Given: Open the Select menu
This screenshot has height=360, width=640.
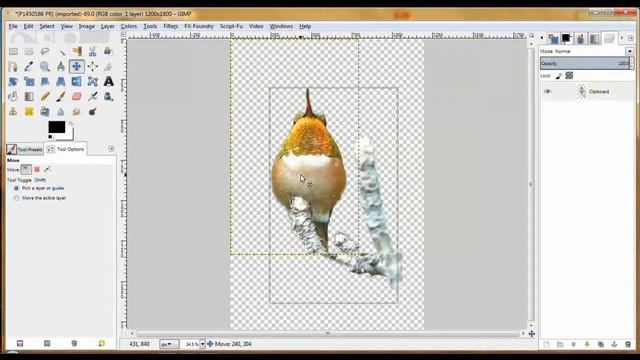Looking at the screenshot, I should [x=47, y=26].
